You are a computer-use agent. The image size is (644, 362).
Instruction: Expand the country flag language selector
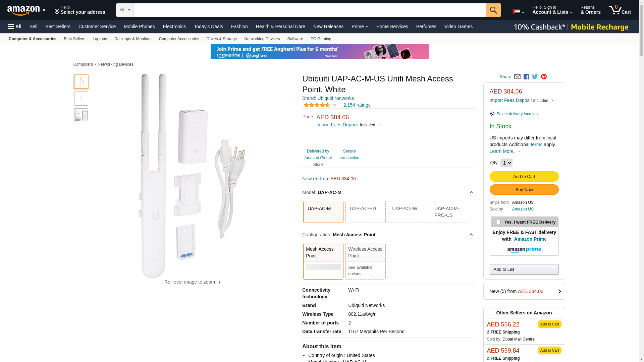(518, 12)
